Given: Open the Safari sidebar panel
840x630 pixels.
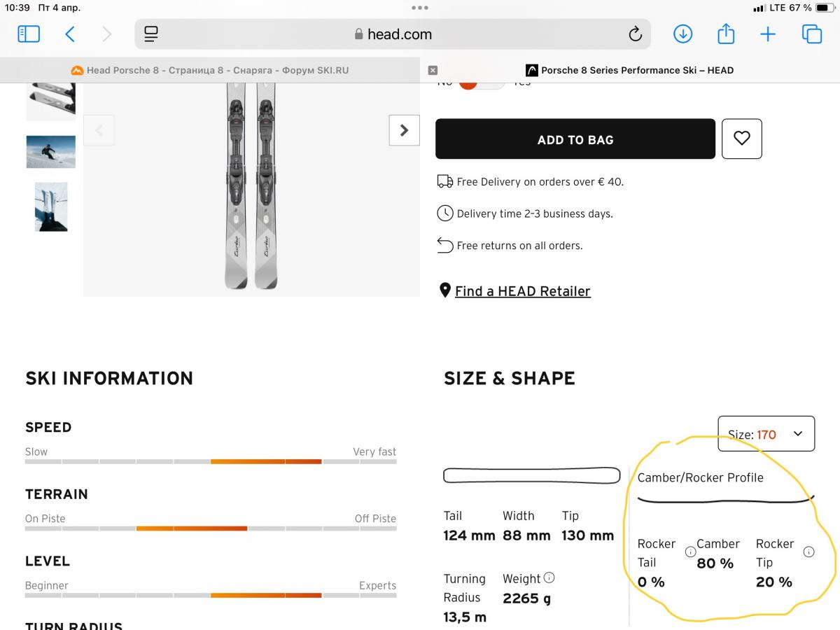Looking at the screenshot, I should [29, 34].
